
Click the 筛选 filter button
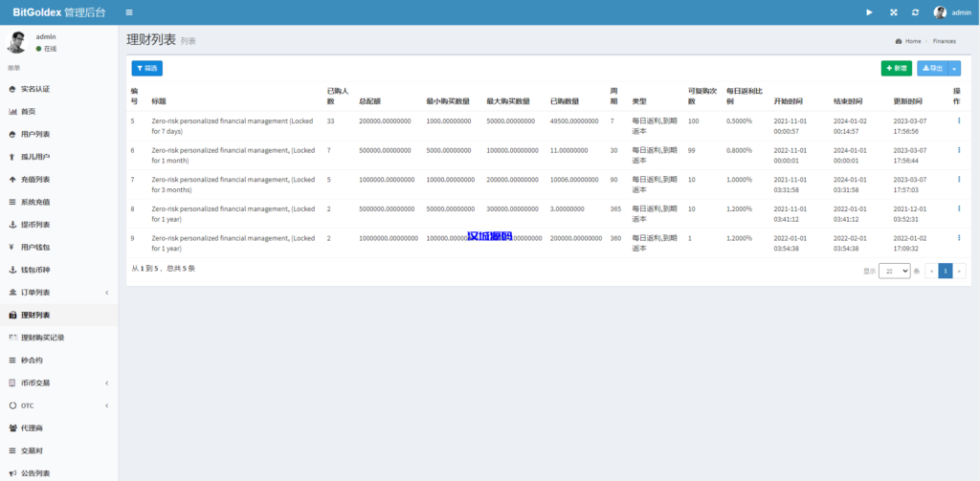[146, 68]
